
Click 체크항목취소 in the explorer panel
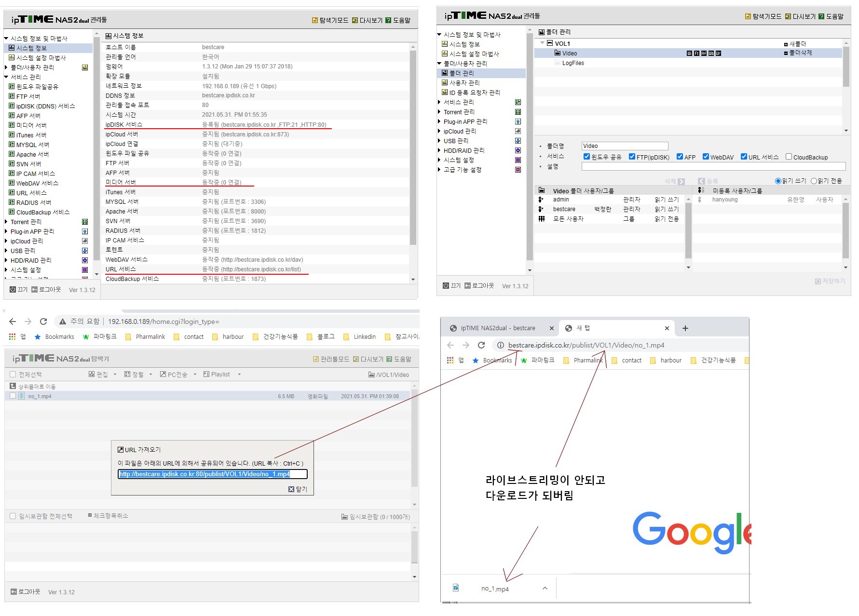108,516
